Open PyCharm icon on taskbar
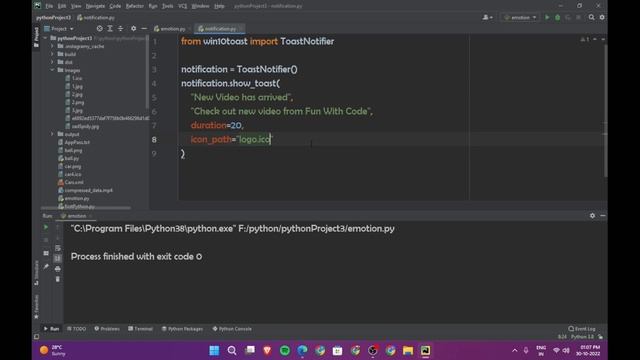This screenshot has height=360, width=640. pos(425,351)
